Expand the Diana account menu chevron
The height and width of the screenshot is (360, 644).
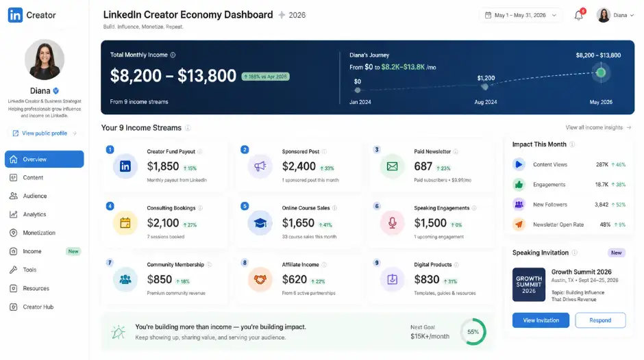(632, 16)
